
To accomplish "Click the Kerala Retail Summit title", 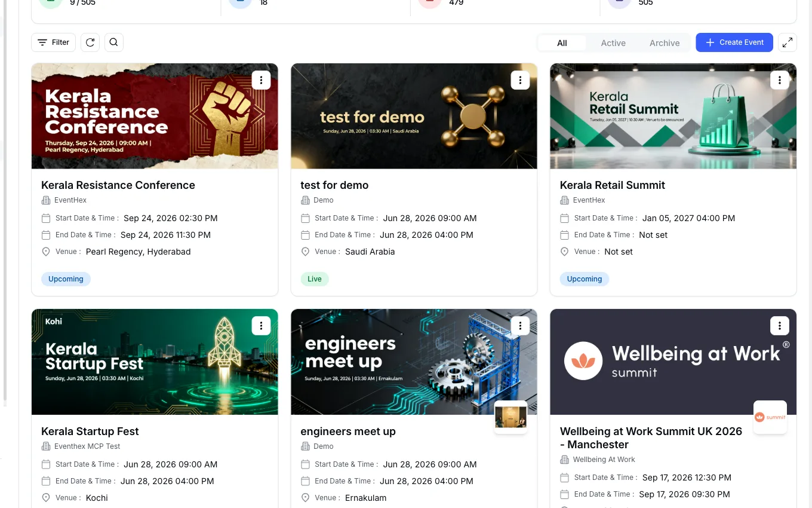I will coord(613,185).
